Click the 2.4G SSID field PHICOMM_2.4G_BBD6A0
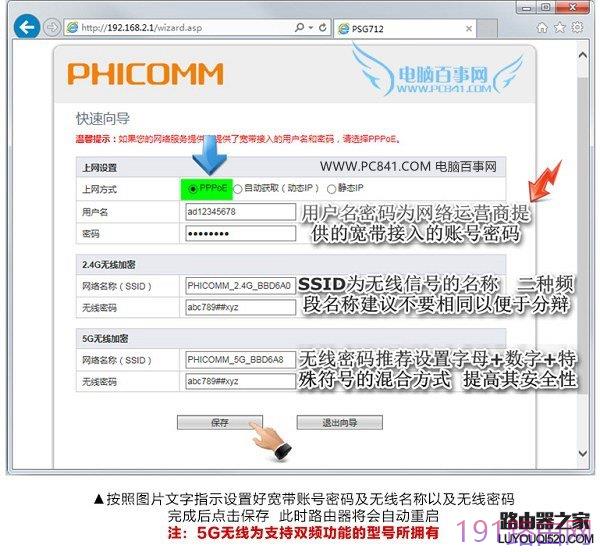The image size is (600, 552). [240, 286]
